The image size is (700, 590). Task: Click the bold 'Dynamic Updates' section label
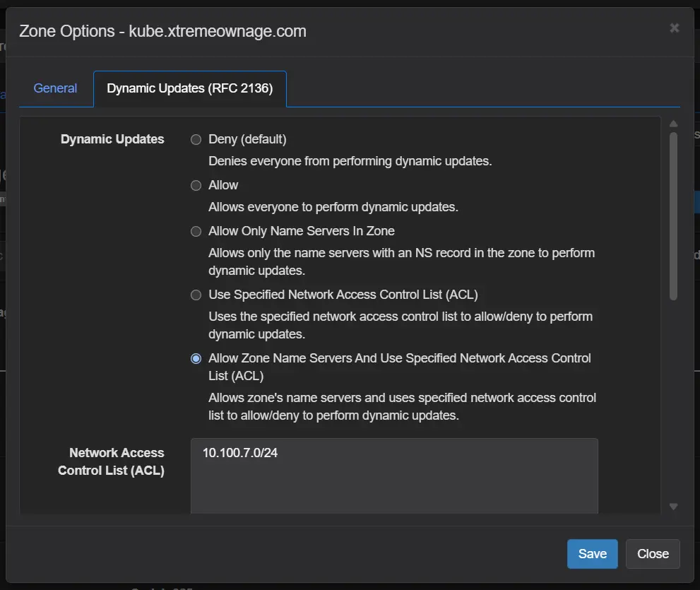click(112, 139)
